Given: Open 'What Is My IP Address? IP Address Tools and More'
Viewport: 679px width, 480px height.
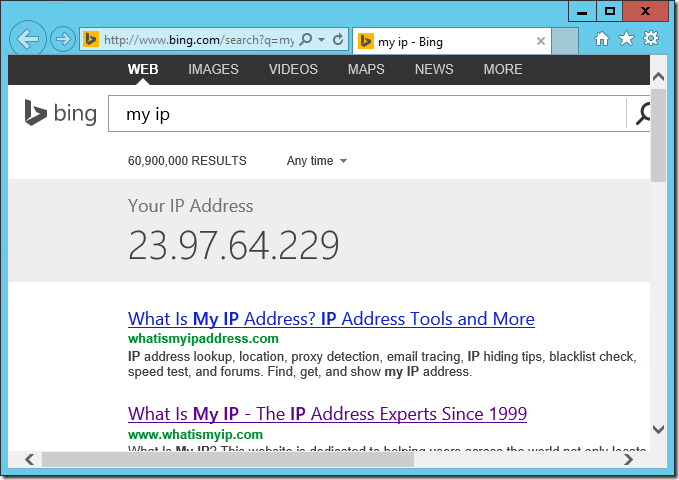Looking at the screenshot, I should click(x=331, y=319).
